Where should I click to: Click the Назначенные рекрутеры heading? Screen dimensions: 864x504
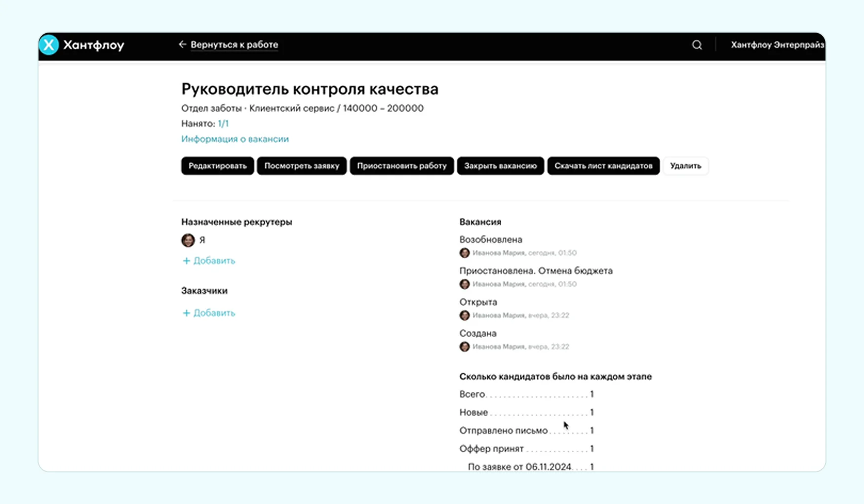coord(237,222)
